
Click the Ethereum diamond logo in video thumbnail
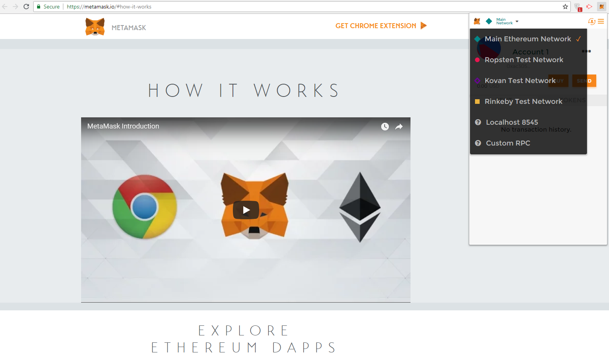360,207
